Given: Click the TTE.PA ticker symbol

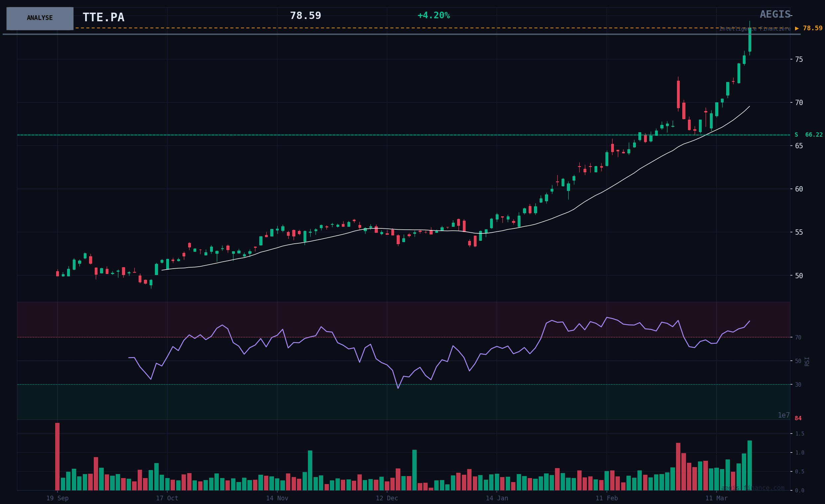Looking at the screenshot, I should click(x=103, y=17).
